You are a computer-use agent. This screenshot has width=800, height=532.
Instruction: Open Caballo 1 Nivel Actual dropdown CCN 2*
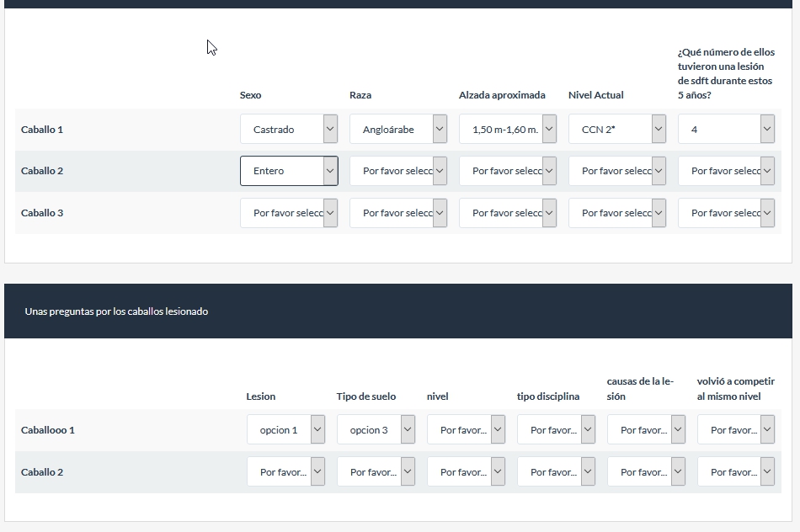[x=616, y=130]
